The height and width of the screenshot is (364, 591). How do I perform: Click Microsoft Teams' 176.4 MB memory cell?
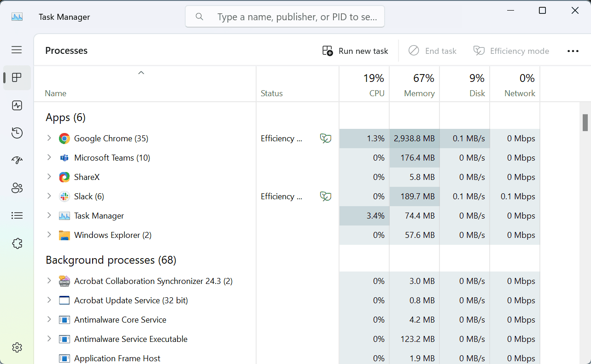tap(415, 158)
